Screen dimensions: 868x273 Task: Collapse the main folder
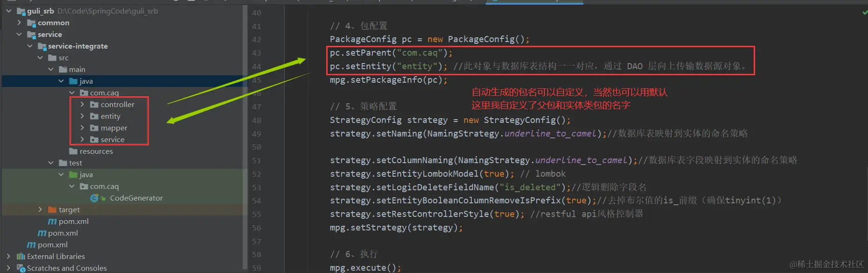pyautogui.click(x=51, y=69)
